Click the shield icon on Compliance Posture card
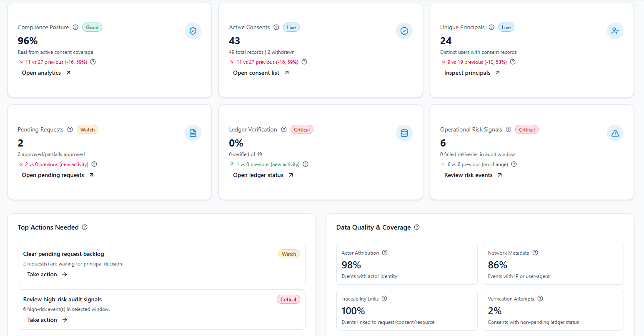644x336 pixels. (x=193, y=31)
